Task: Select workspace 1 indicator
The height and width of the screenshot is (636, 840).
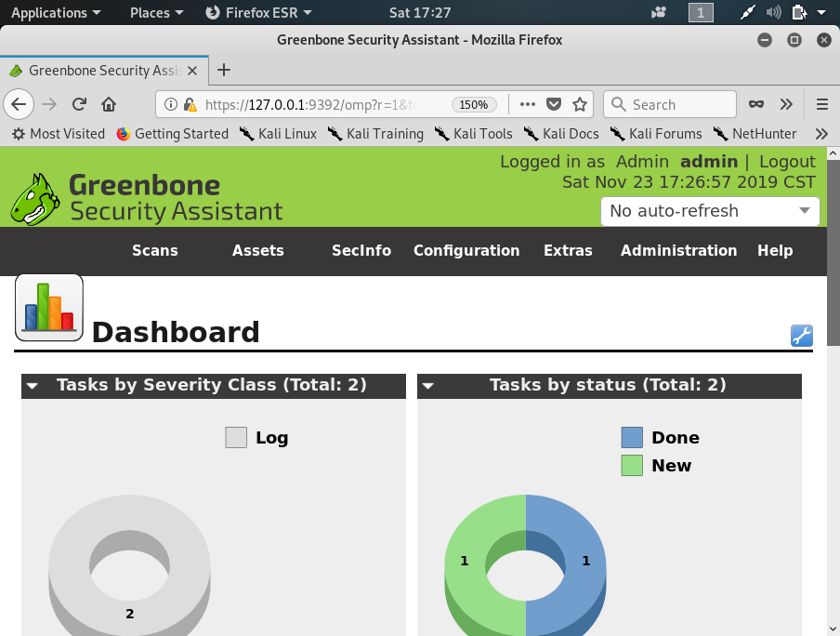Action: pos(701,12)
